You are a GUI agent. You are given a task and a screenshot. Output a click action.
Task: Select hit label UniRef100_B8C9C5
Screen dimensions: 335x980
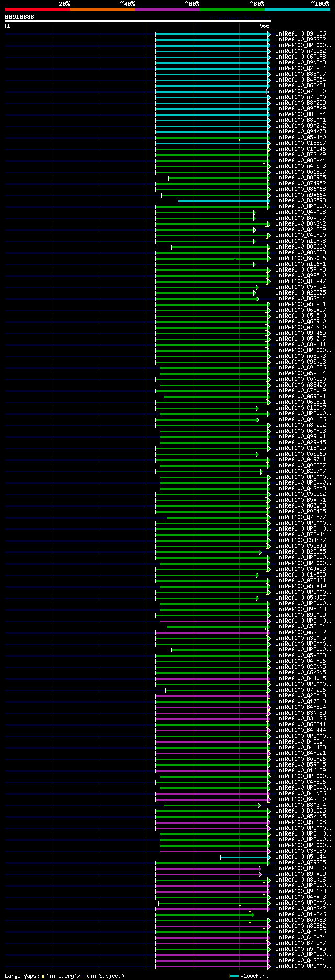point(300,177)
